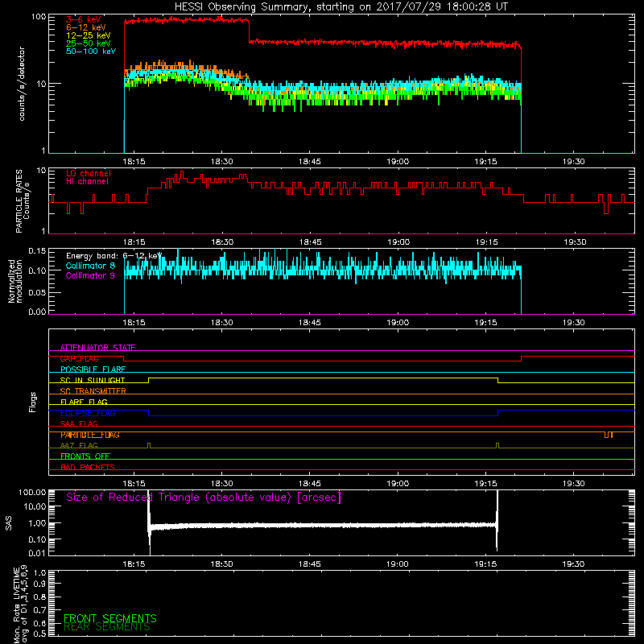This screenshot has width=644, height=644.
Task: Select the Collimator 9 legend label
Action: (90, 275)
